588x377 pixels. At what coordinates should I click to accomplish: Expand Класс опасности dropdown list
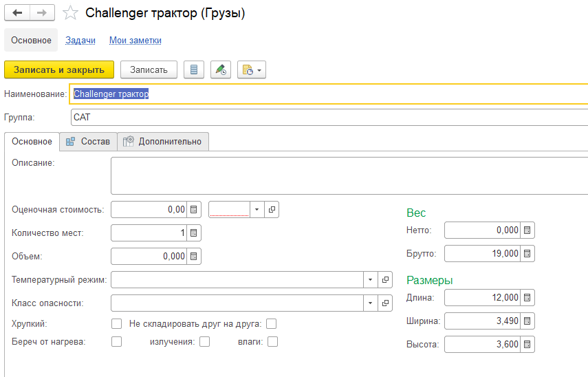coord(369,303)
